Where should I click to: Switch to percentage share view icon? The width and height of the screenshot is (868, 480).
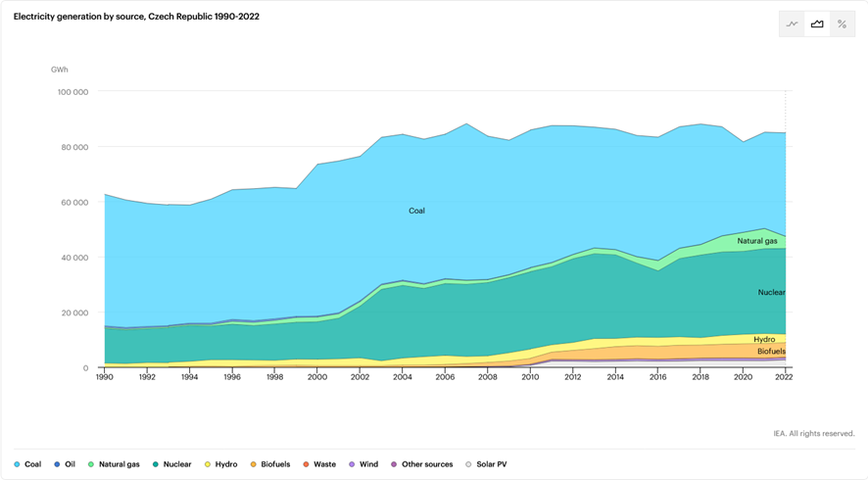842,24
